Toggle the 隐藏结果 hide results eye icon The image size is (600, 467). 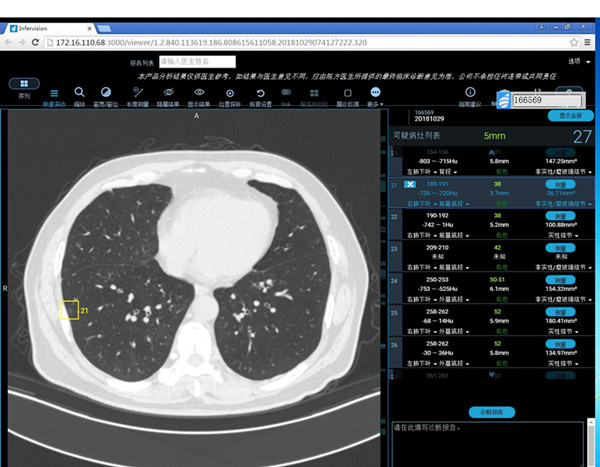168,94
